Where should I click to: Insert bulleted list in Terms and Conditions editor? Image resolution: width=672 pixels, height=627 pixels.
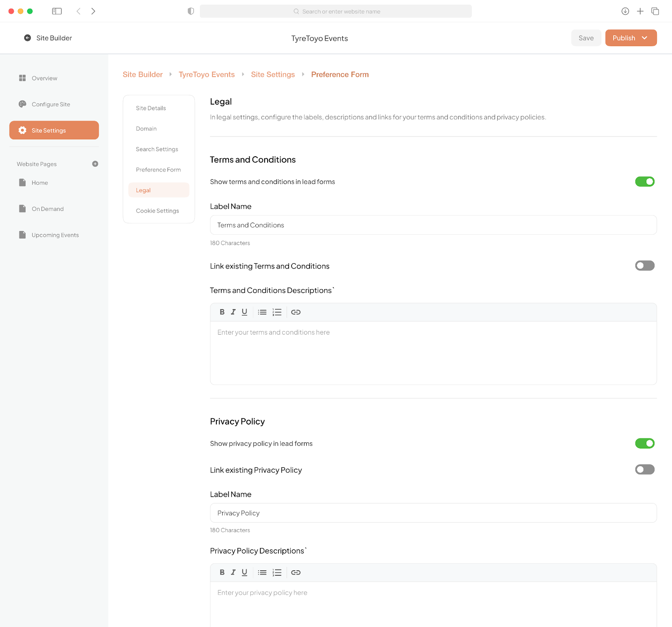pyautogui.click(x=262, y=312)
